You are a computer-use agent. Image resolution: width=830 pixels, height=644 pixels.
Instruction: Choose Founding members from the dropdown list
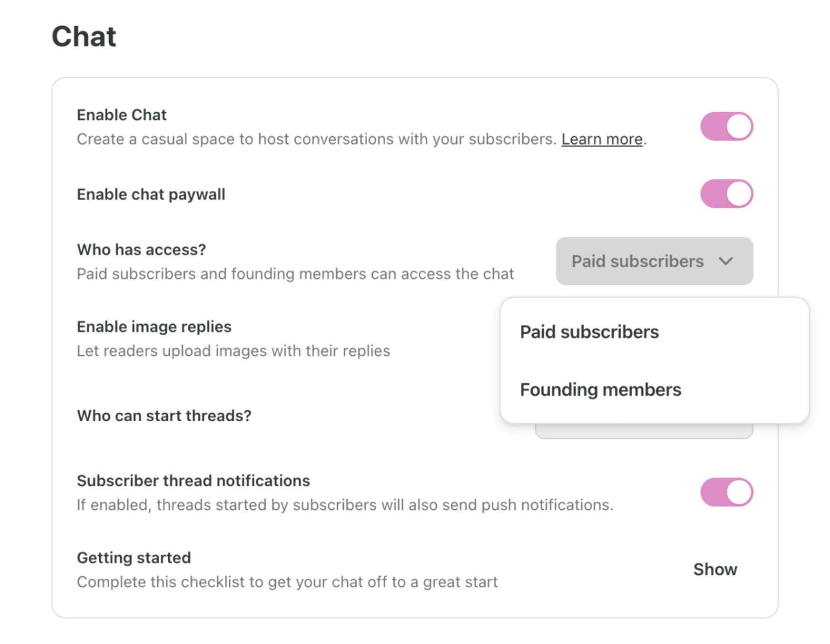pos(600,390)
